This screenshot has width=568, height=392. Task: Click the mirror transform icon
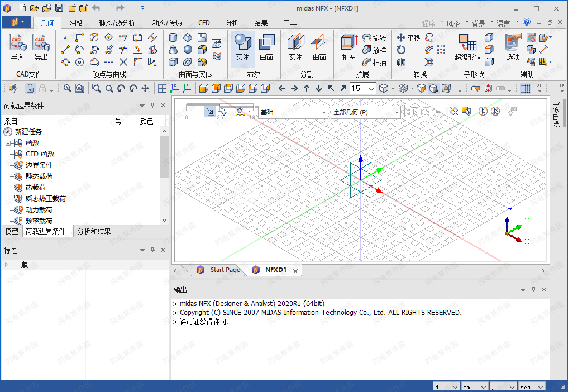(x=401, y=63)
